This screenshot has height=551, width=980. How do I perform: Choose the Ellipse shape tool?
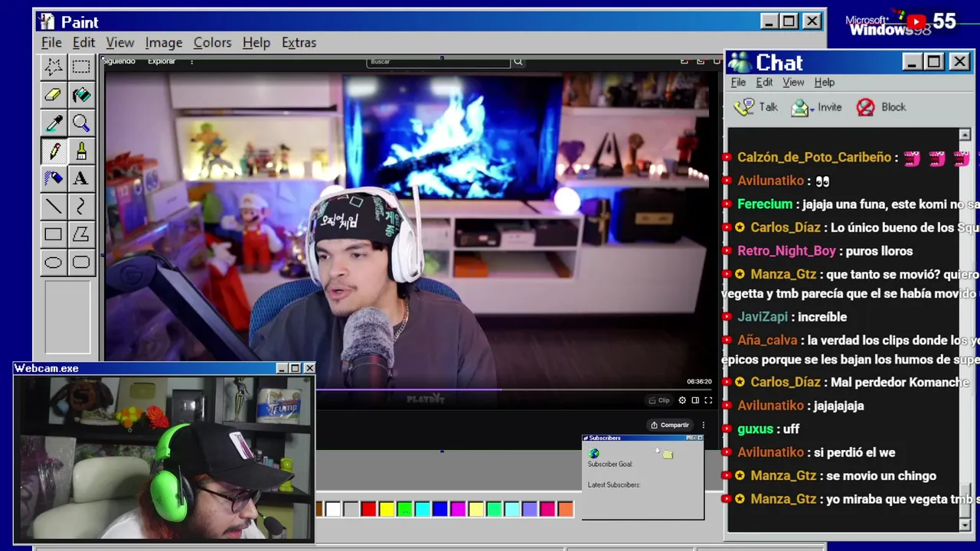coord(53,262)
